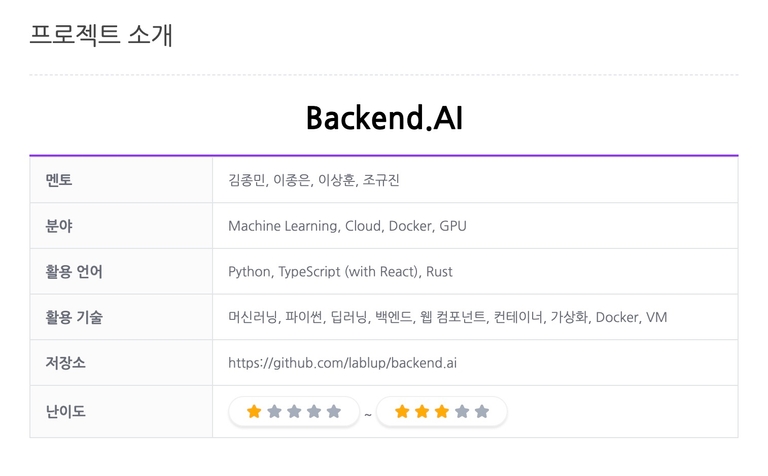The height and width of the screenshot is (476, 768).
Task: Click the one-star minimum difficulty rating badge
Action: pyautogui.click(x=294, y=411)
